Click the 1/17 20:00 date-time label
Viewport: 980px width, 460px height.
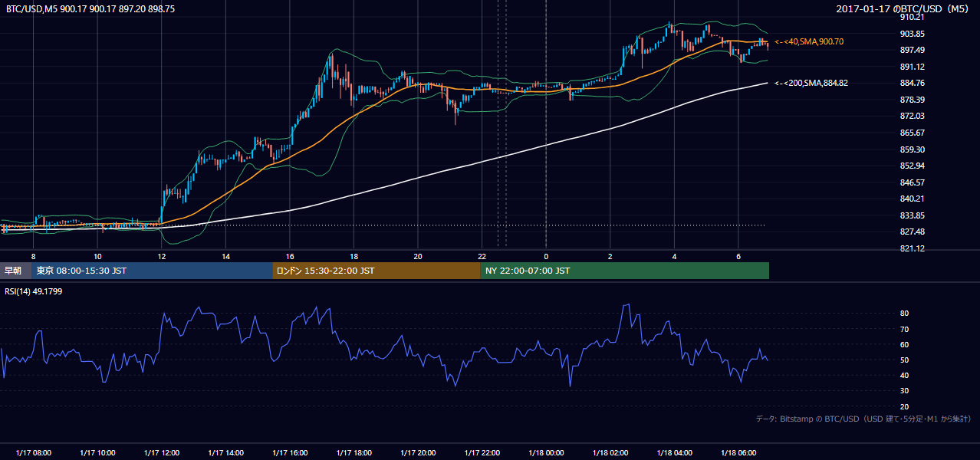pyautogui.click(x=418, y=453)
